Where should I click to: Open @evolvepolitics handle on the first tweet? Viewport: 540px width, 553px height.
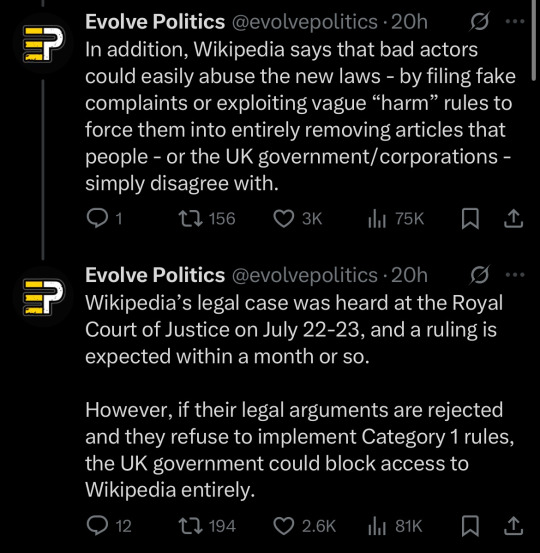click(305, 22)
